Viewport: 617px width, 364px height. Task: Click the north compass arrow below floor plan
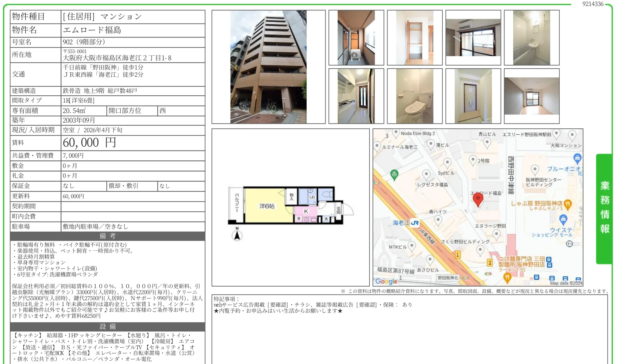237,235
